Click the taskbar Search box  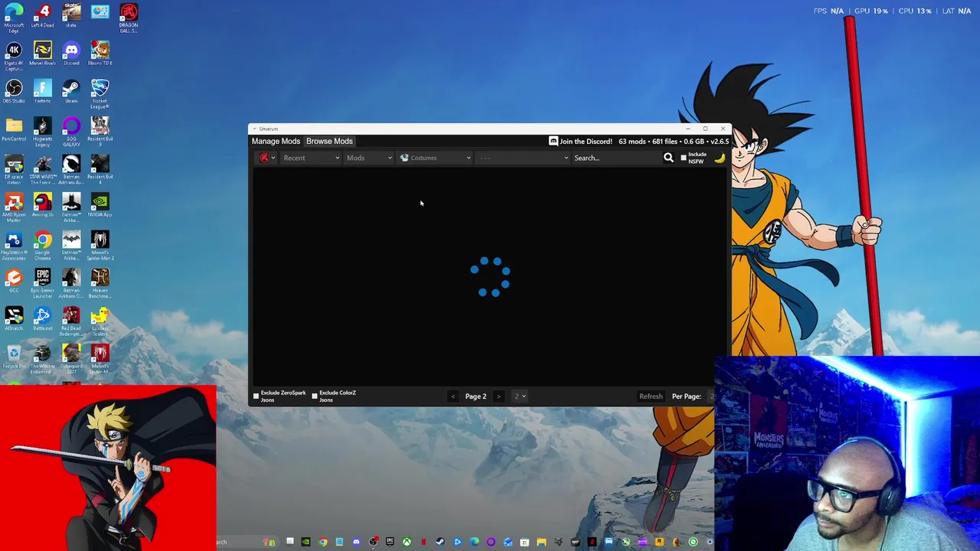point(247,542)
